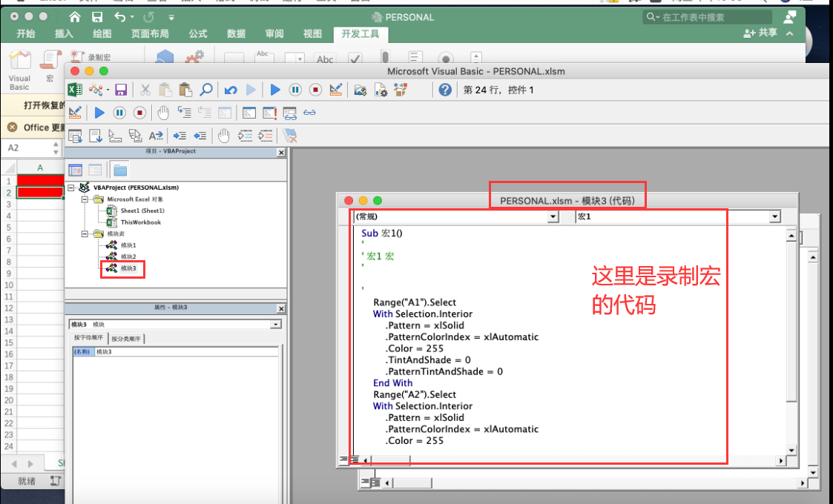Click Reset (stop) in the Debug toolbar

(139, 113)
